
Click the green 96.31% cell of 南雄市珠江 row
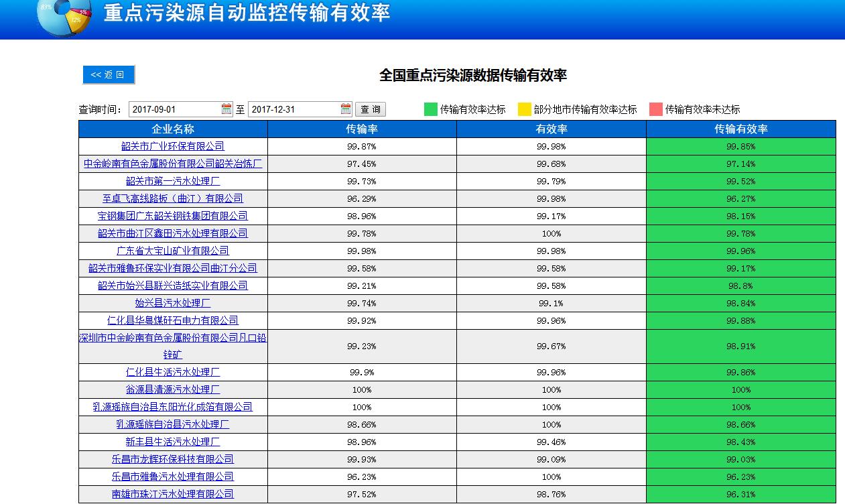(741, 494)
